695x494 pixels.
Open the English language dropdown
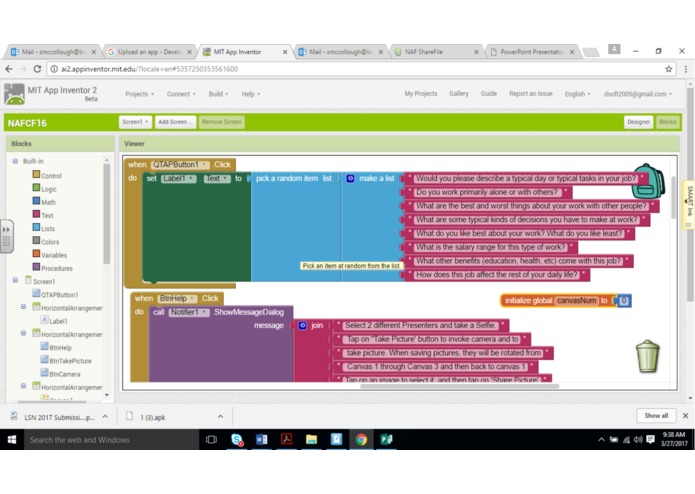577,94
